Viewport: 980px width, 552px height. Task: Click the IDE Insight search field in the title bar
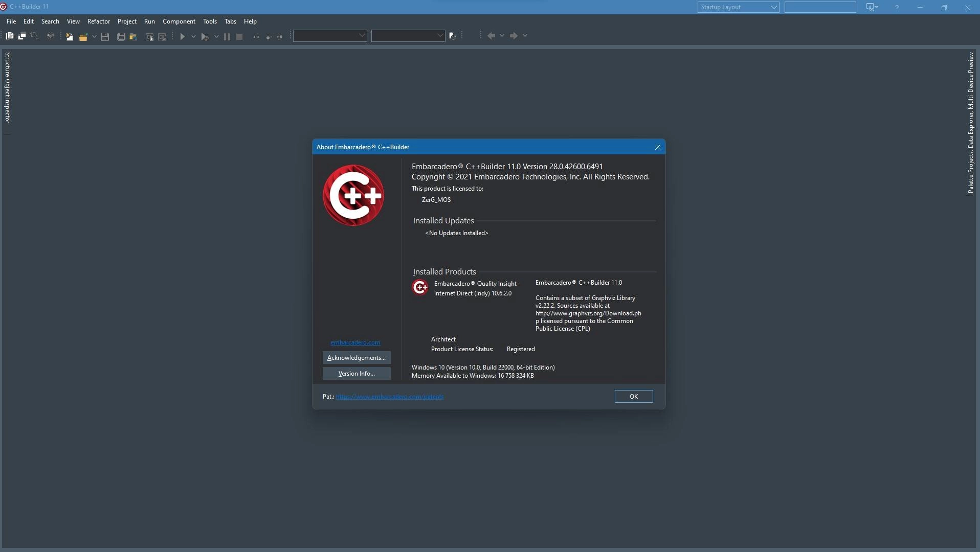[x=820, y=7]
